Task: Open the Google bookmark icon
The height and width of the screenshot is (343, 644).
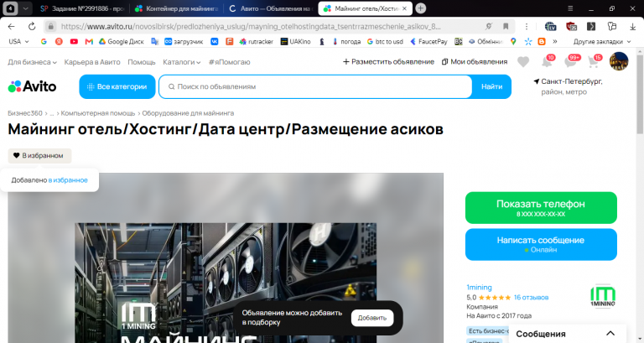Action: [x=44, y=41]
